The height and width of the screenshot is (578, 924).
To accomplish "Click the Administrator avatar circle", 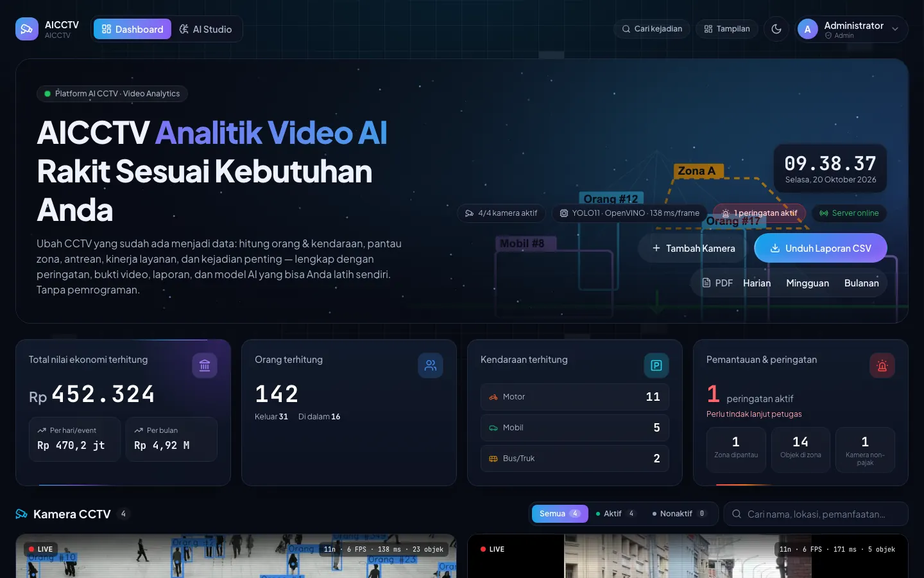I will pyautogui.click(x=808, y=29).
